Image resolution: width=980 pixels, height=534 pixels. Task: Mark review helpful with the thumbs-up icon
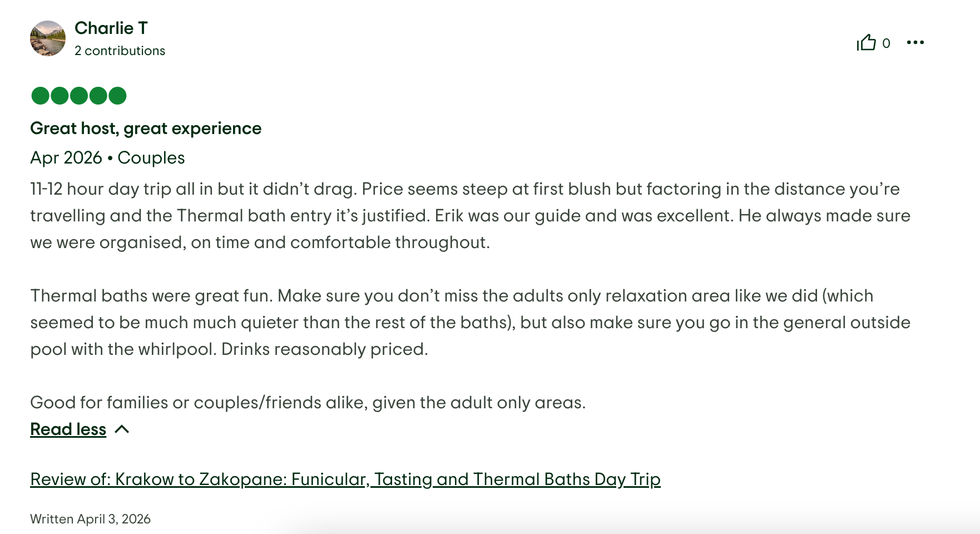(867, 43)
